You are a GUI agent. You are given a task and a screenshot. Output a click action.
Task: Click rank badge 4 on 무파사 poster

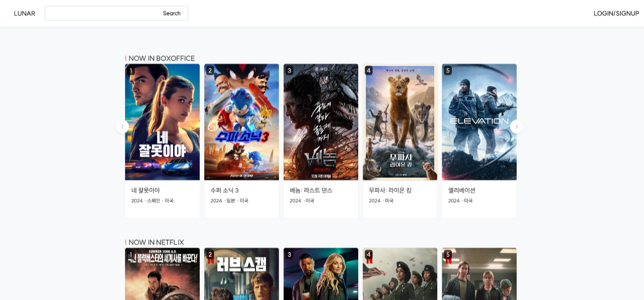(x=369, y=70)
